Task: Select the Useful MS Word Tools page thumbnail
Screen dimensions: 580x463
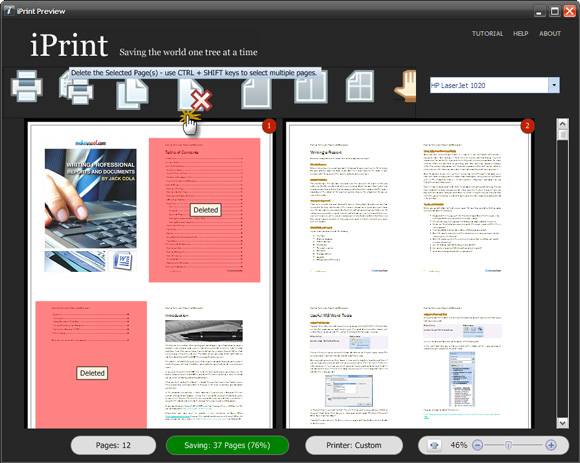Action: point(349,365)
